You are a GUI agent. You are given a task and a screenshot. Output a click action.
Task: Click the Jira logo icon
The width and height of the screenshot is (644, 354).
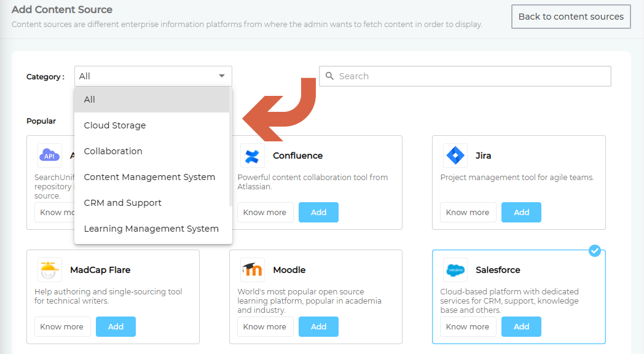[455, 156]
